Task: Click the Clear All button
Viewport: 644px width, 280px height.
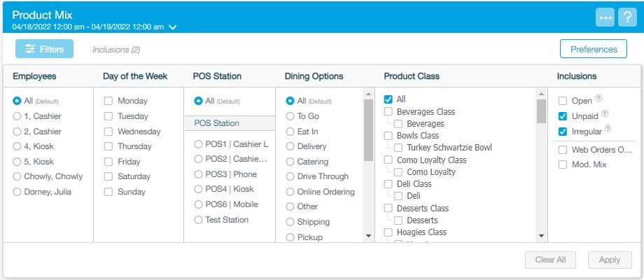Action: click(550, 260)
